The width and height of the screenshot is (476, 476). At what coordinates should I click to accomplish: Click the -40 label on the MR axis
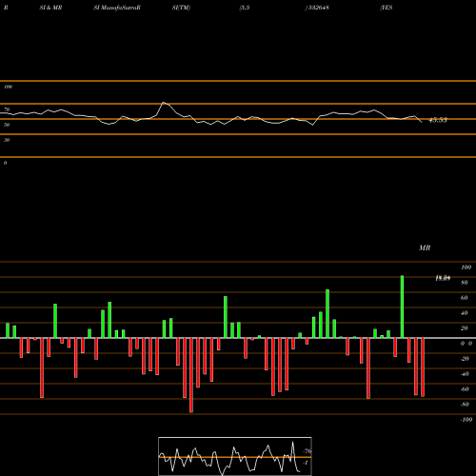(x=465, y=374)
